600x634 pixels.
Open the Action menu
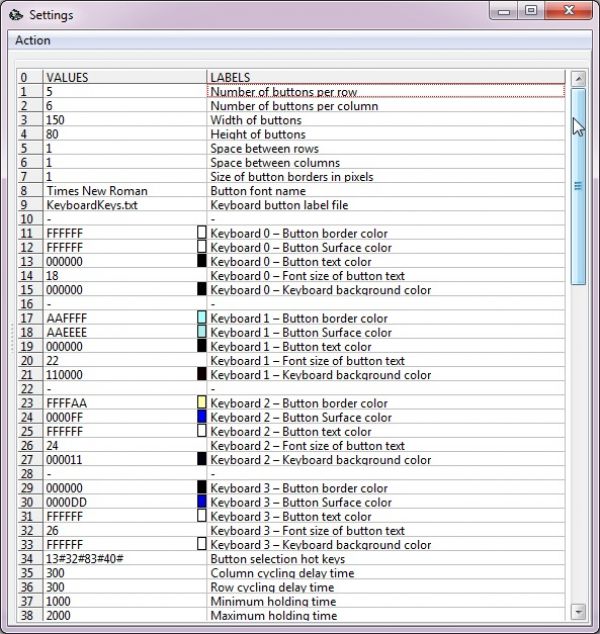point(33,40)
